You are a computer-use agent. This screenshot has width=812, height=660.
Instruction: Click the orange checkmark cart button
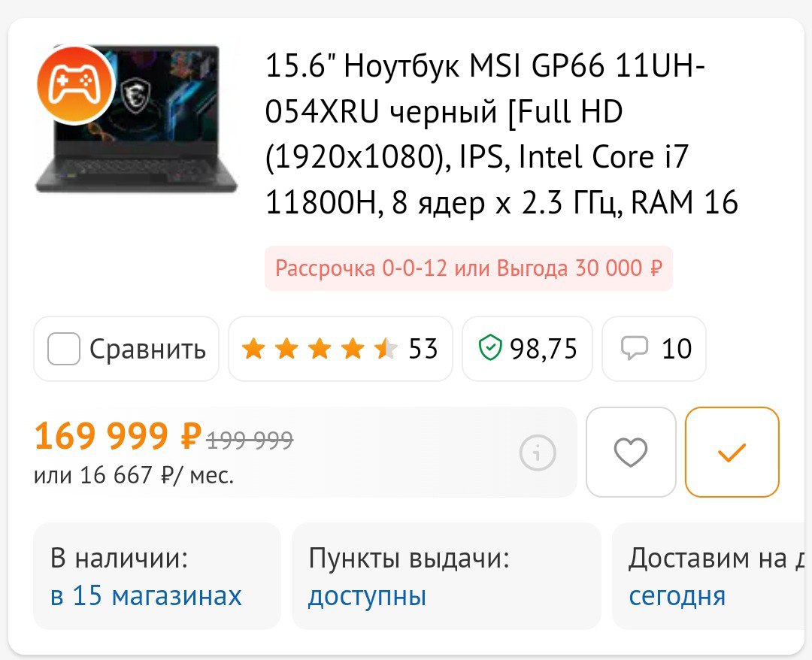[x=732, y=452]
